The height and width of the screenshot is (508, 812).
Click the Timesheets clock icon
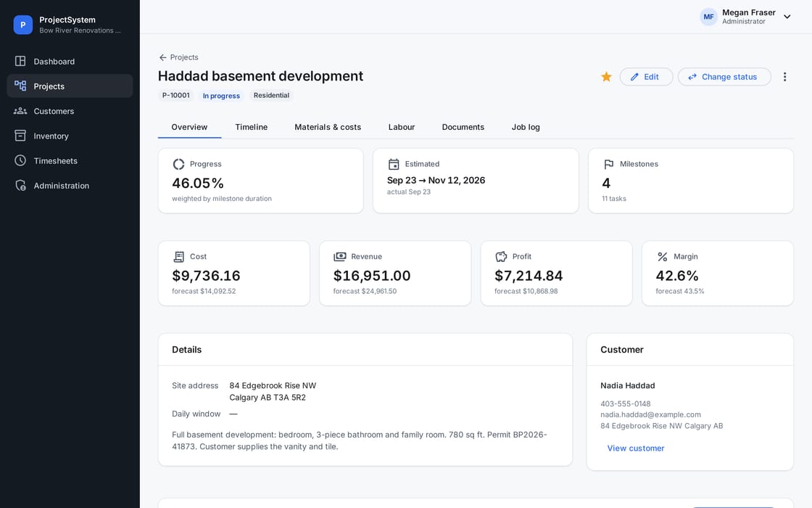[20, 160]
